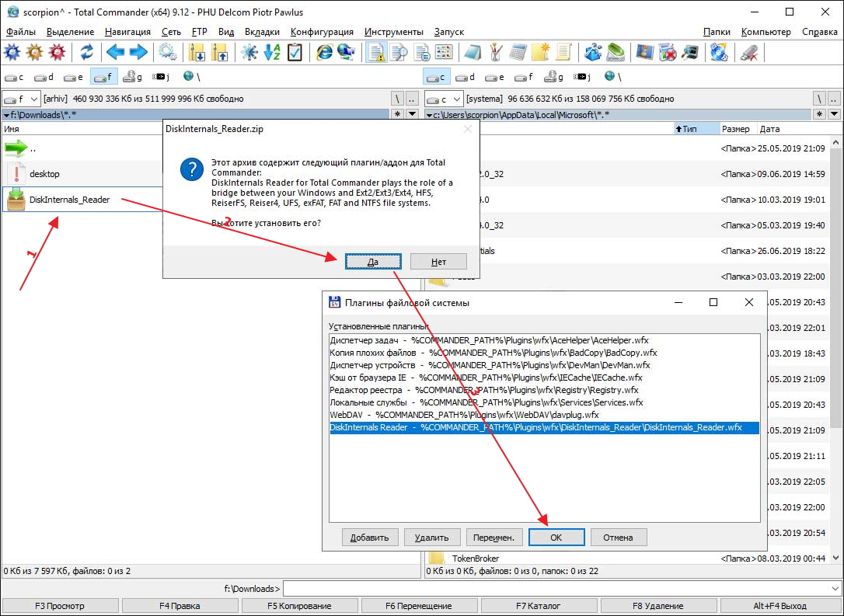Click the USB safe-removal toolbar icon
844x616 pixels.
point(748,53)
